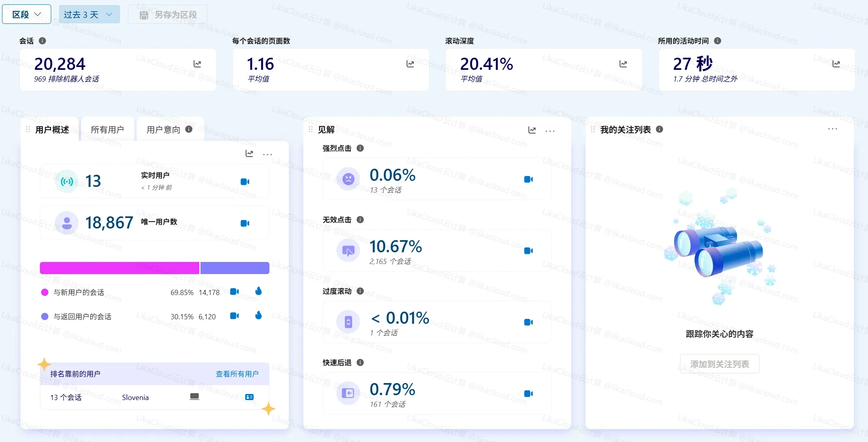Open the more options menu in 用户概述 card
868x442 pixels.
coord(267,154)
